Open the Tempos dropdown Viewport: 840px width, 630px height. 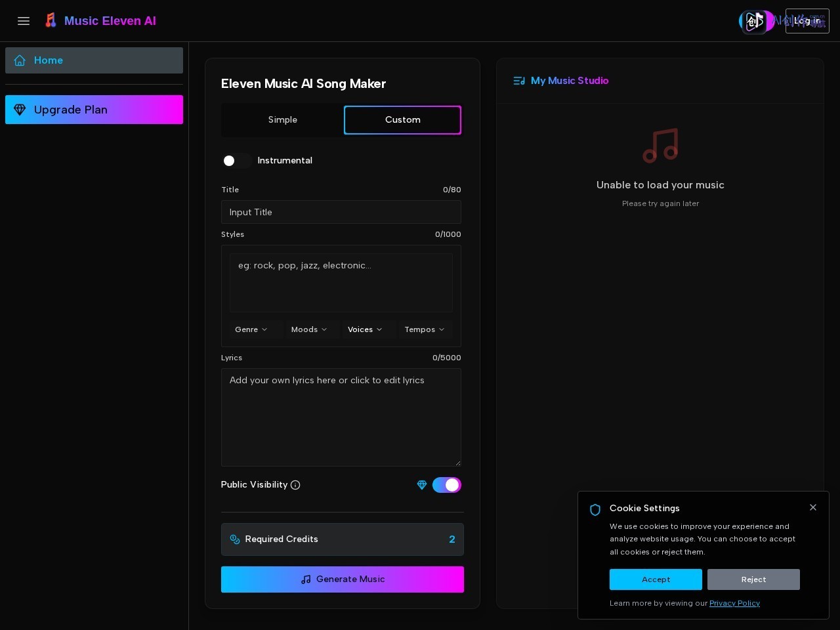pos(425,329)
